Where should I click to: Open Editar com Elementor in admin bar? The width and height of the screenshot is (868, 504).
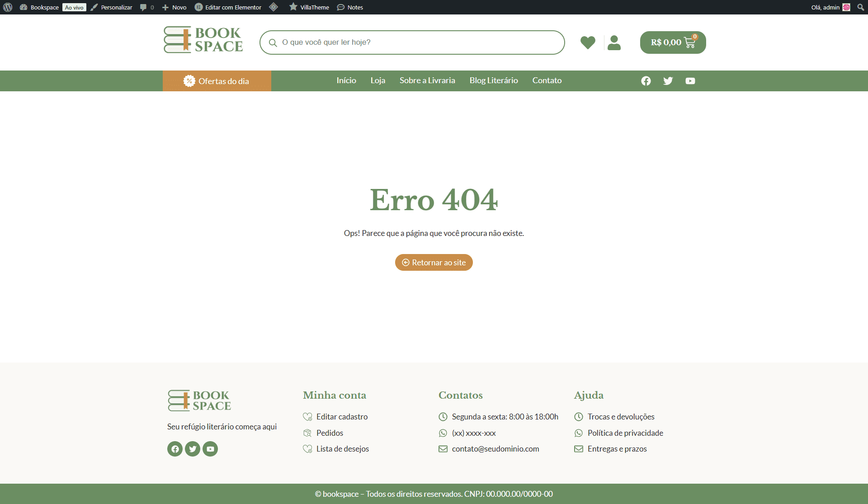[x=228, y=7]
